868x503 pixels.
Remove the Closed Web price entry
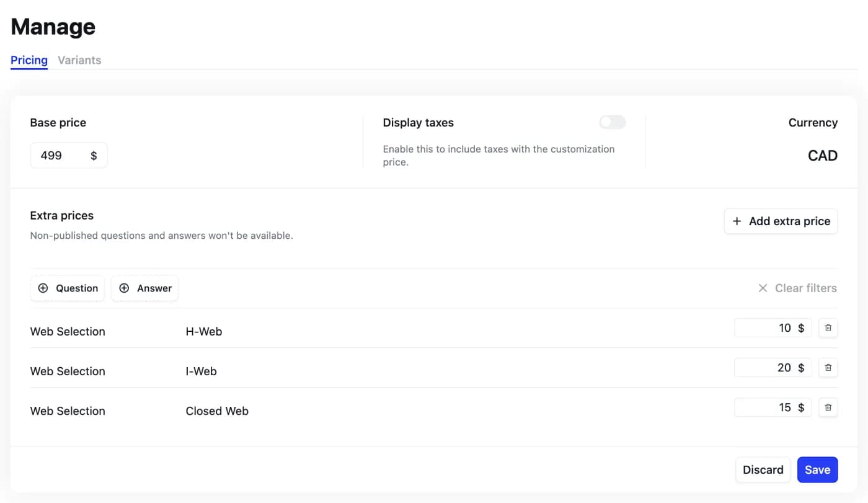[x=828, y=407]
